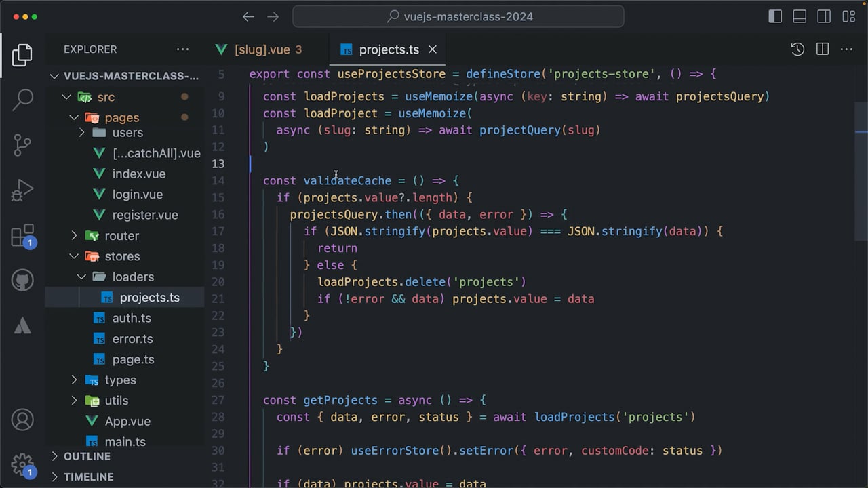The width and height of the screenshot is (868, 488).
Task: Expand the OUTLINE section
Action: [125, 457]
